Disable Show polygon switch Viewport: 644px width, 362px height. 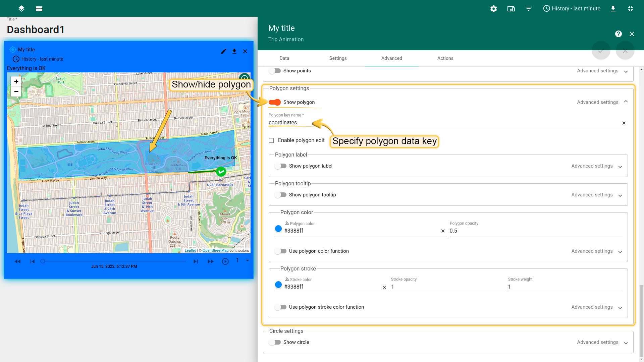[275, 102]
